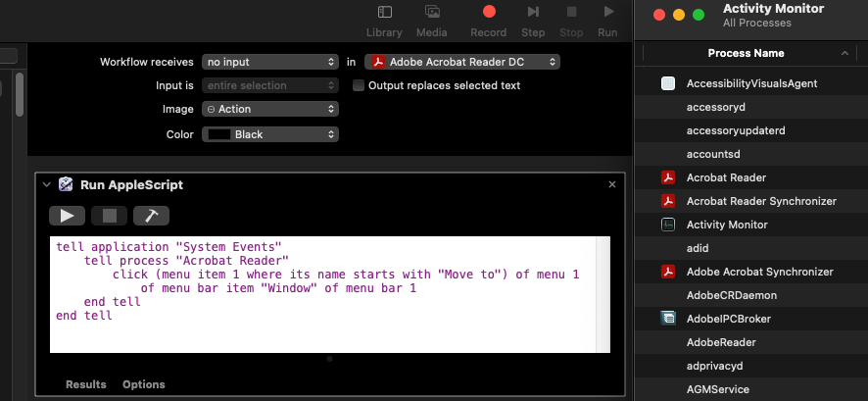This screenshot has width=868, height=401.
Task: Collapse the Run AppleScript action
Action: tap(46, 184)
